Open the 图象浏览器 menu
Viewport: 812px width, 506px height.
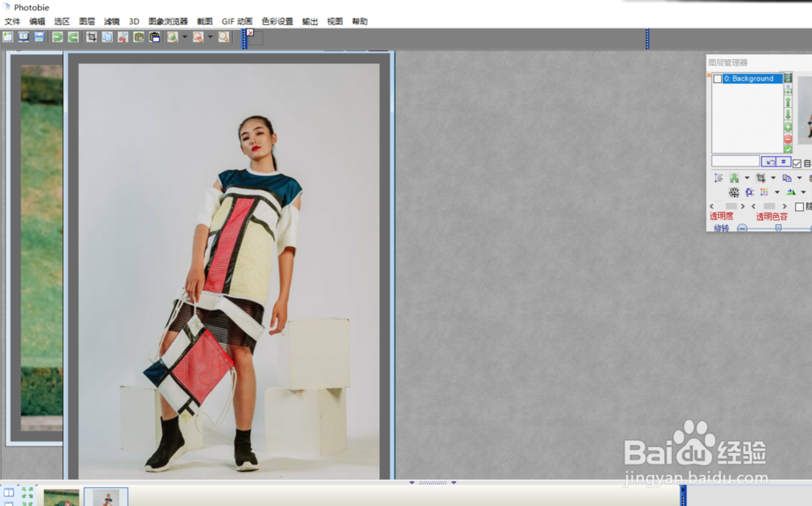click(168, 21)
